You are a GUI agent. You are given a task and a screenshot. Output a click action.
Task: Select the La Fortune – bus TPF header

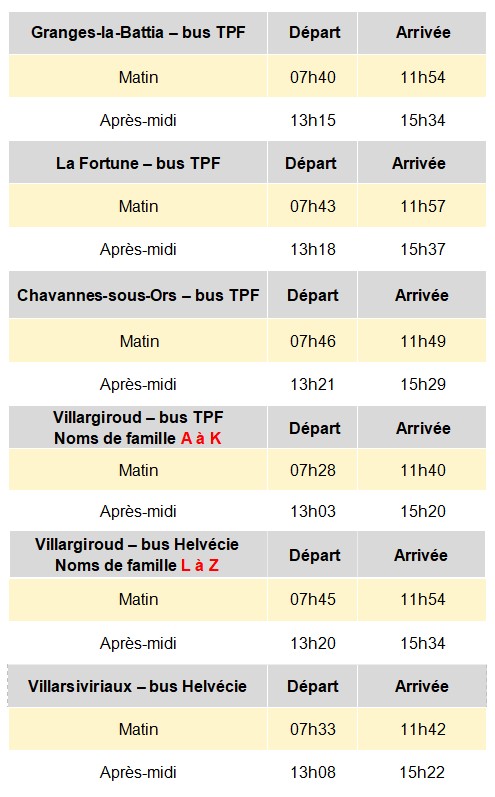coord(138,163)
